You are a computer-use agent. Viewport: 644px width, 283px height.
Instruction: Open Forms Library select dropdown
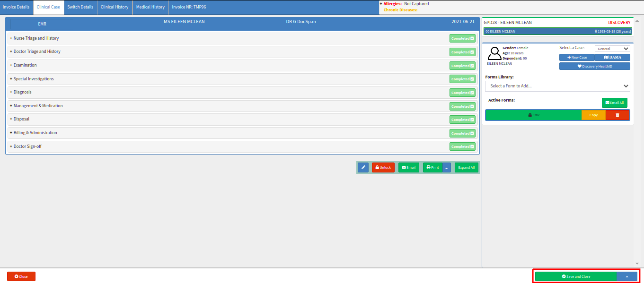pyautogui.click(x=557, y=86)
